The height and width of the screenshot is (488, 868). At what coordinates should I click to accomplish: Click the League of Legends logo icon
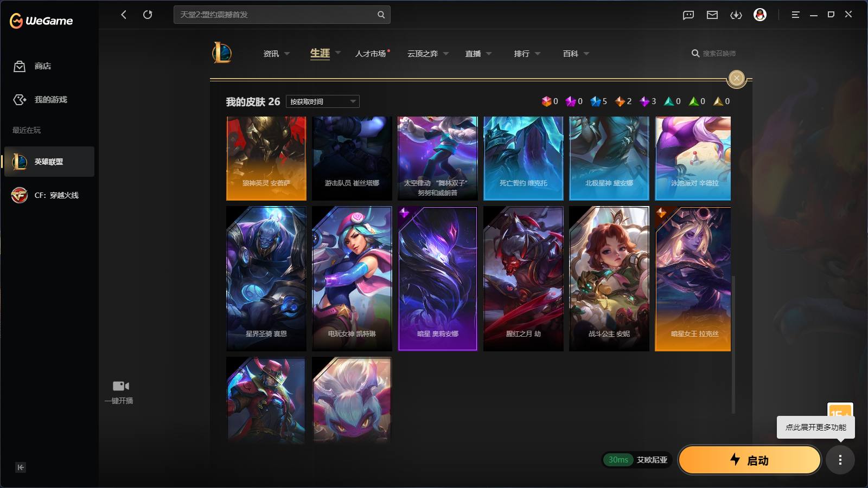click(222, 53)
